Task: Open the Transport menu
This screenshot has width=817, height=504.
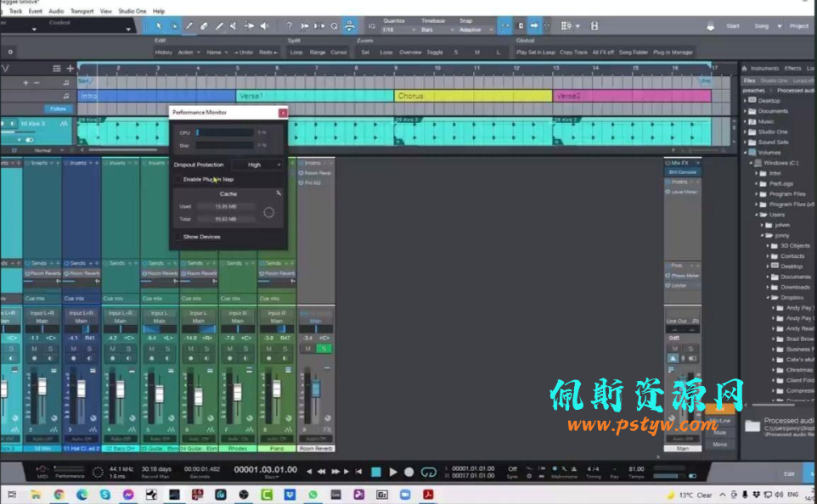Action: (x=82, y=11)
